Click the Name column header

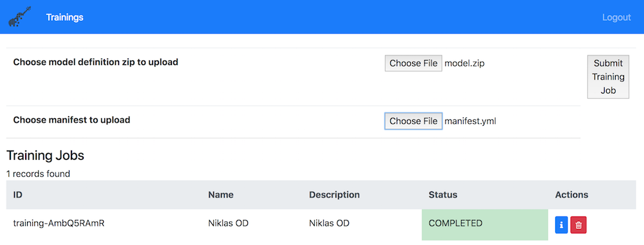tap(221, 195)
